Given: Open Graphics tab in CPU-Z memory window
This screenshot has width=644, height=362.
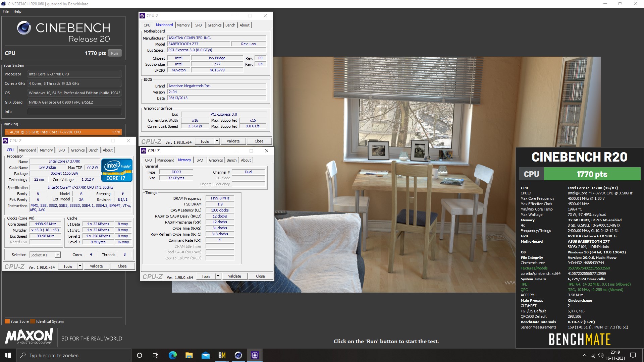Looking at the screenshot, I should [x=216, y=160].
